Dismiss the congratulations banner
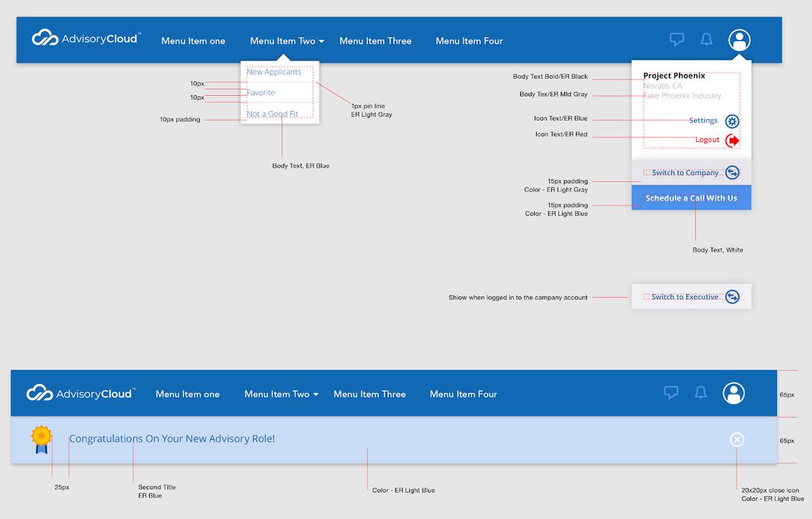The height and width of the screenshot is (519, 812). point(736,440)
